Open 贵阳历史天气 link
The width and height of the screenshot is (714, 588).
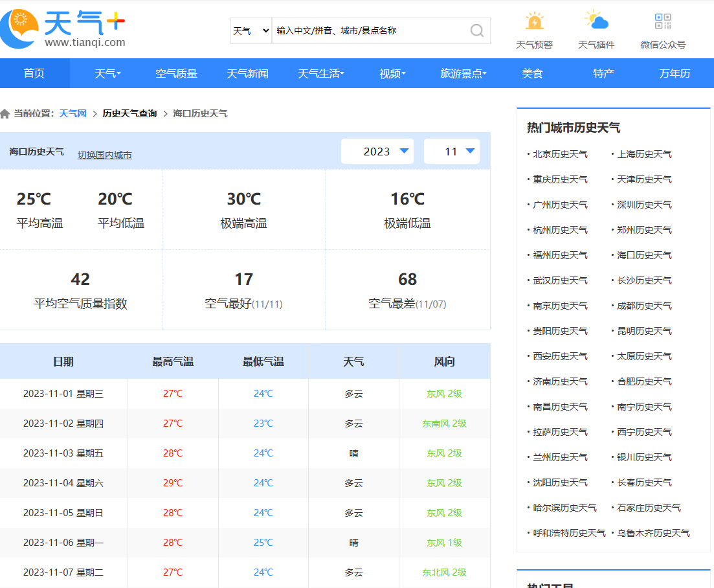(x=560, y=331)
